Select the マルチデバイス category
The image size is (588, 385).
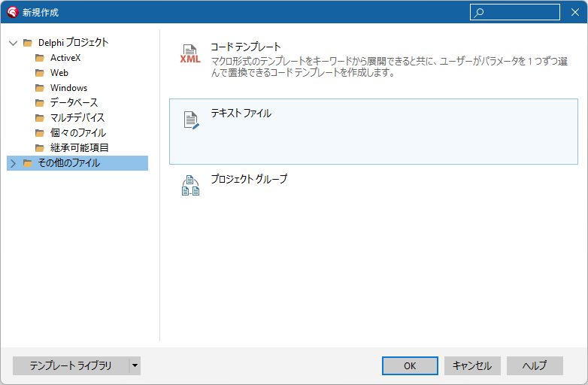77,118
